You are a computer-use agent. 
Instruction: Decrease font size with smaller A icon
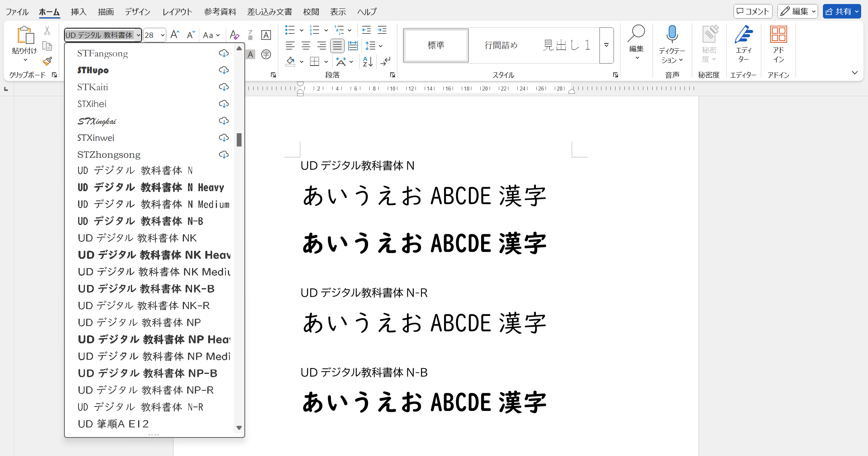tap(191, 35)
